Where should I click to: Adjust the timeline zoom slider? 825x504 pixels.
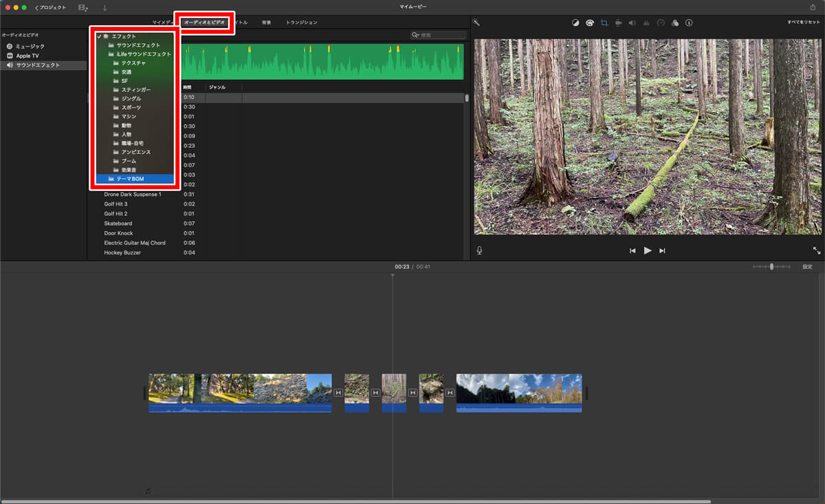coord(771,267)
